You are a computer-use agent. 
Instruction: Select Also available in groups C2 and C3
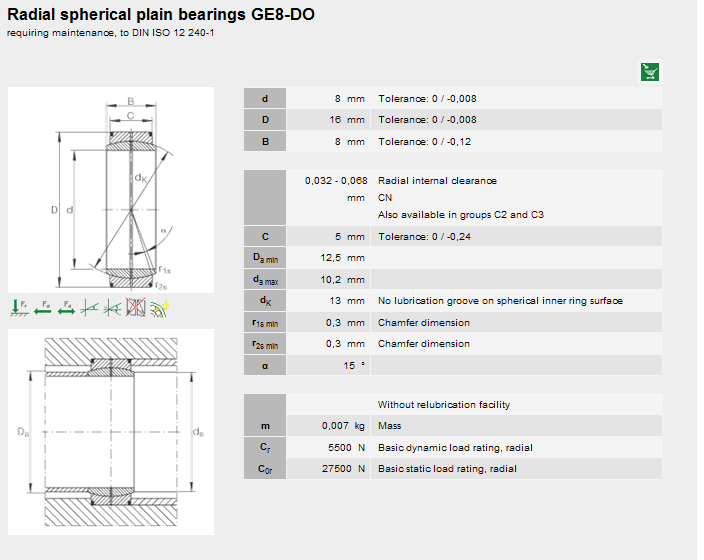(461, 215)
